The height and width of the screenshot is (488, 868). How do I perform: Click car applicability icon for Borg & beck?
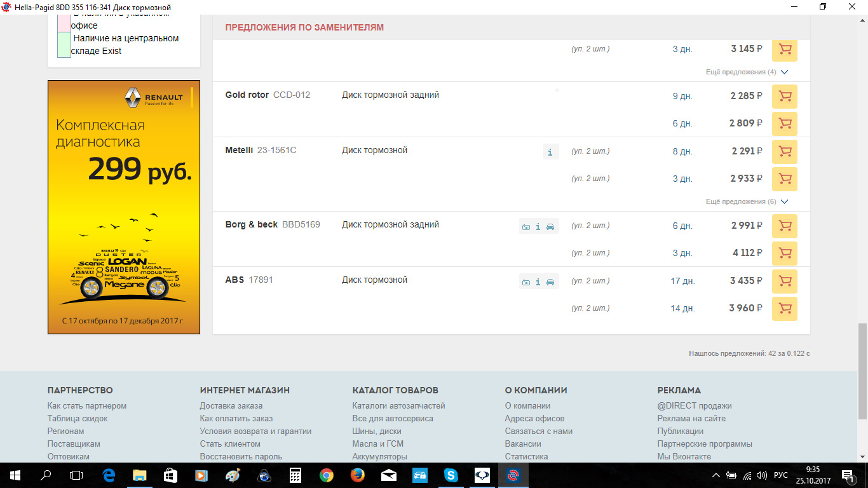(550, 227)
